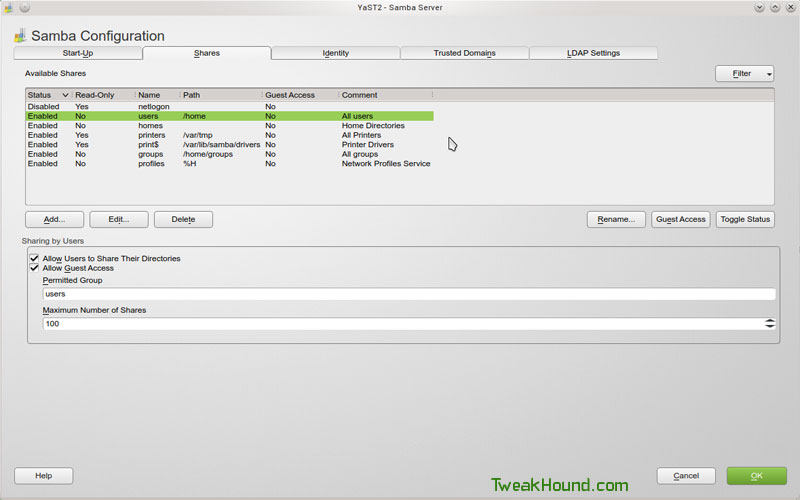Increase Maximum Number of Shares
The image size is (800, 500).
pyautogui.click(x=770, y=321)
